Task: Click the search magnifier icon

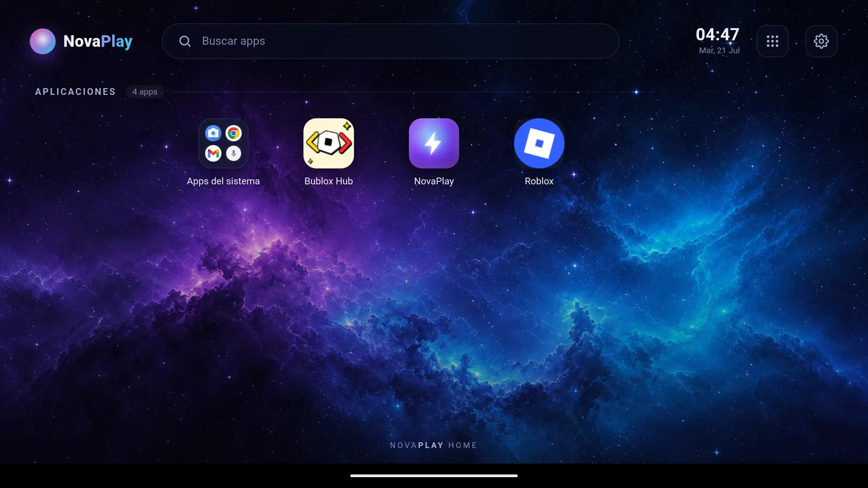Action: point(185,41)
